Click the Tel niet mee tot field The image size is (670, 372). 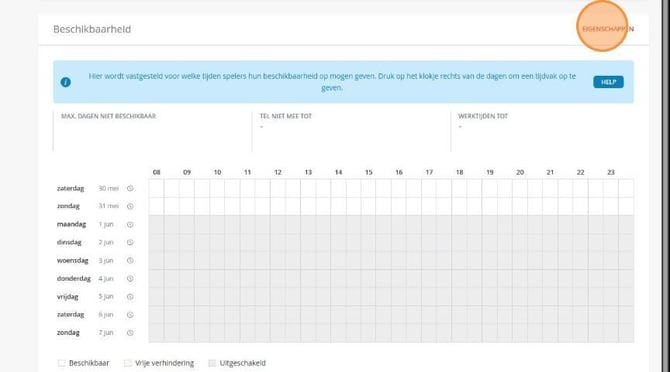[x=351, y=132]
